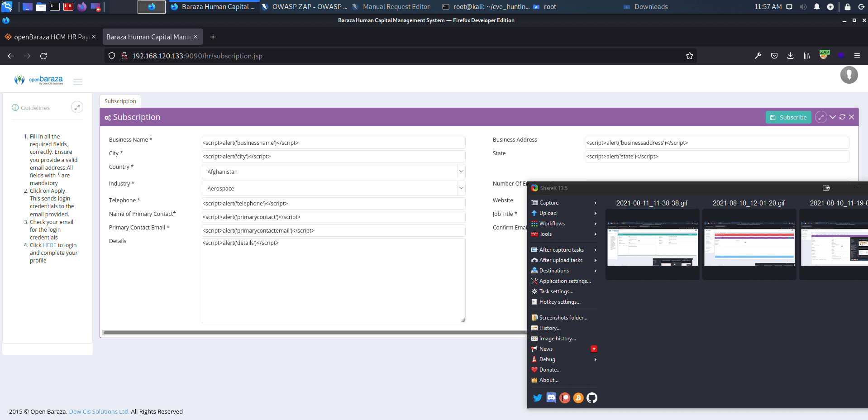Open ShareX Patreon link
Image resolution: width=868 pixels, height=420 pixels.
[565, 398]
